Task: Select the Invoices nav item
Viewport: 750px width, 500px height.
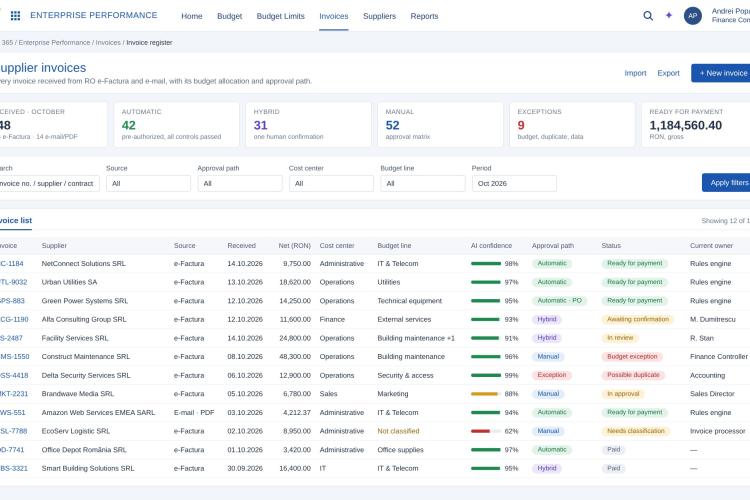Action: tap(334, 16)
